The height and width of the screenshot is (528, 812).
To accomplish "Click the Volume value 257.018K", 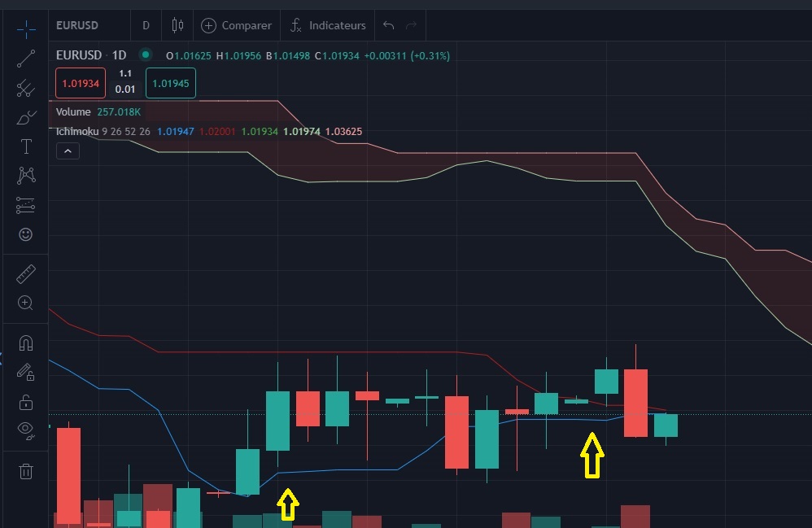I will pyautogui.click(x=119, y=111).
